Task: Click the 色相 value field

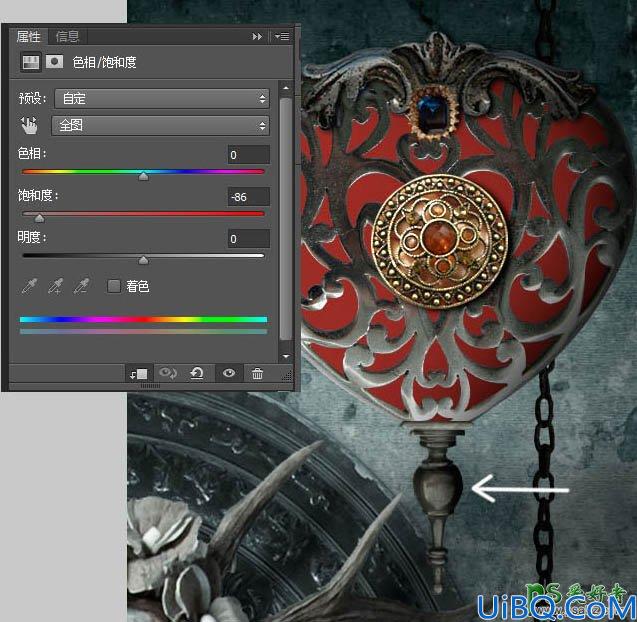Action: 249,155
